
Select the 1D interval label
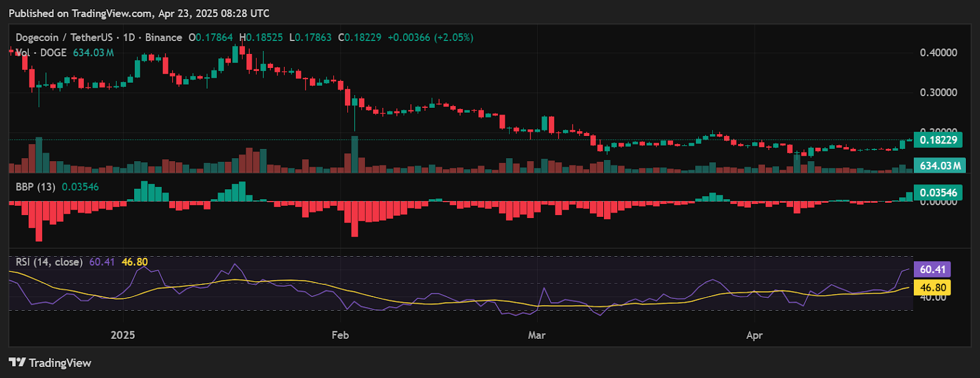(129, 37)
